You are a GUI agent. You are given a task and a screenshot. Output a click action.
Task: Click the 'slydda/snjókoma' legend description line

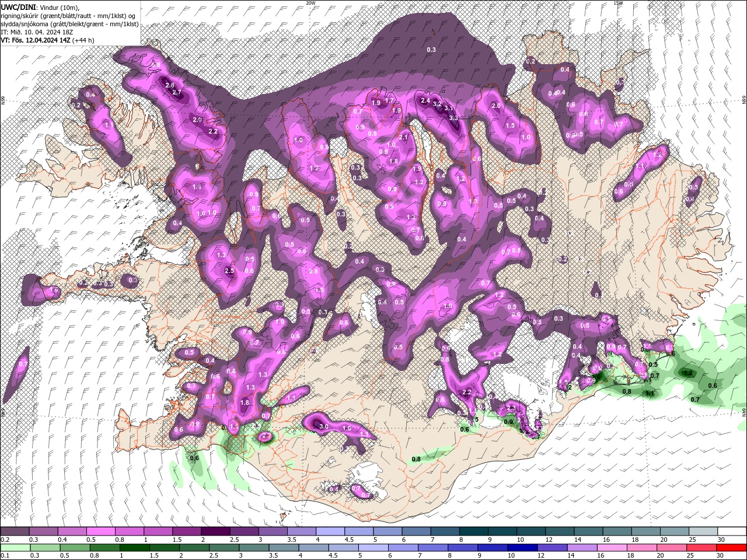pos(69,24)
